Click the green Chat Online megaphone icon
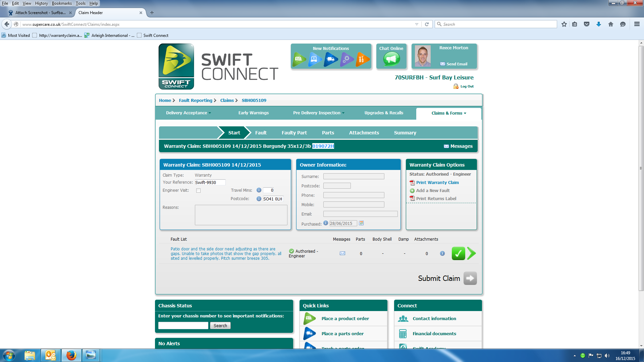Image resolution: width=644 pixels, height=362 pixels. [x=391, y=59]
